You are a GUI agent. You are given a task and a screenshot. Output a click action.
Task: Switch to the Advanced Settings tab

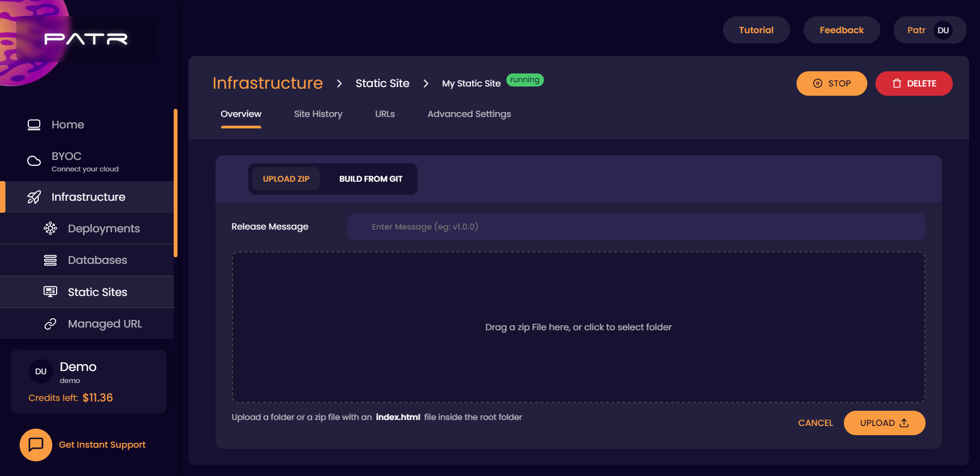[469, 114]
